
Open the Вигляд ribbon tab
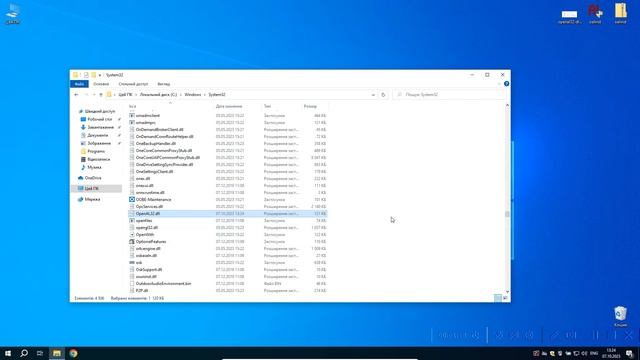[x=164, y=84]
